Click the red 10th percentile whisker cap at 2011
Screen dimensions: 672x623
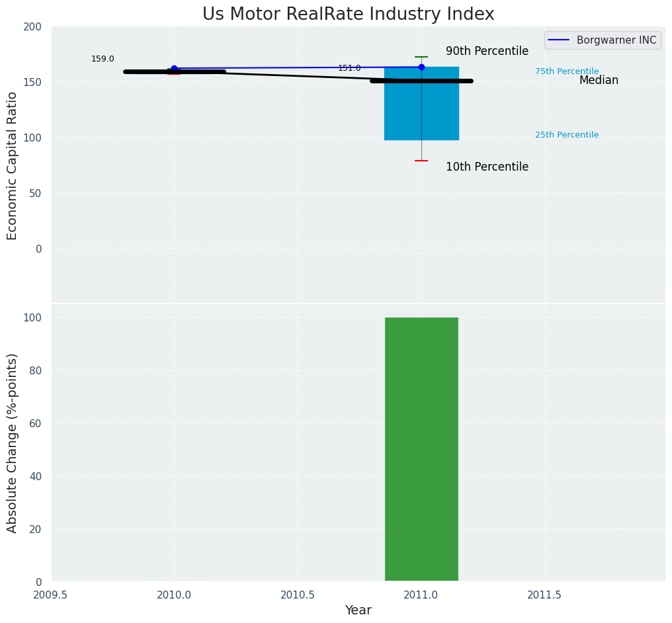coord(421,161)
